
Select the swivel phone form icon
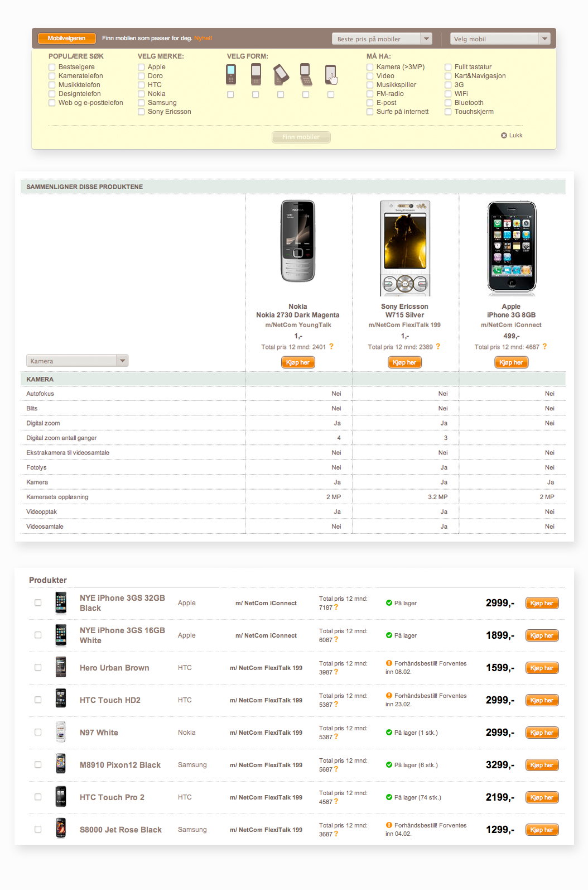coord(281,74)
